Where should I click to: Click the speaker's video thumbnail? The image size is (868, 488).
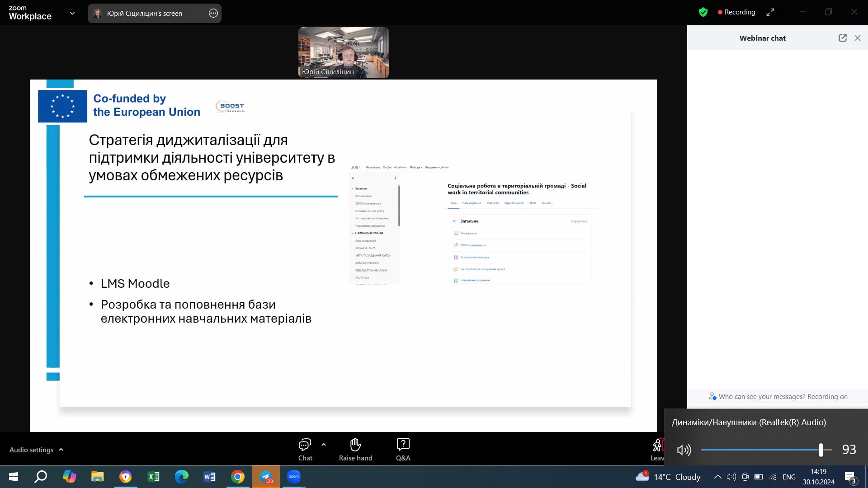[343, 52]
